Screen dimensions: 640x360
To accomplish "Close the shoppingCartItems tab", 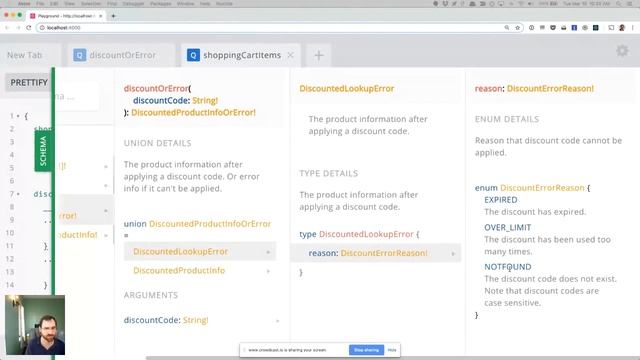I will [x=290, y=55].
